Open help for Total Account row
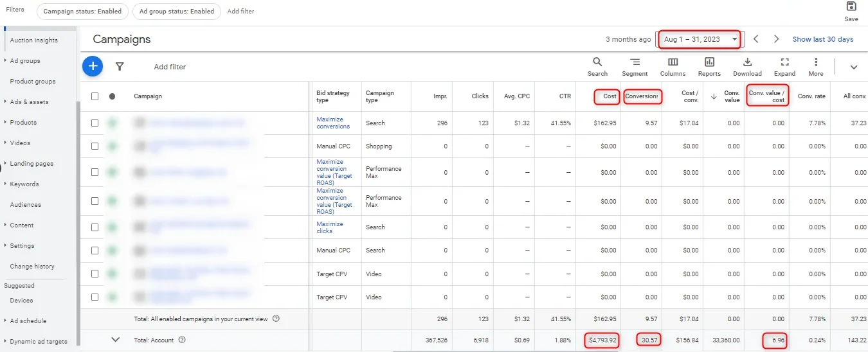The width and height of the screenshot is (868, 352). [x=182, y=340]
